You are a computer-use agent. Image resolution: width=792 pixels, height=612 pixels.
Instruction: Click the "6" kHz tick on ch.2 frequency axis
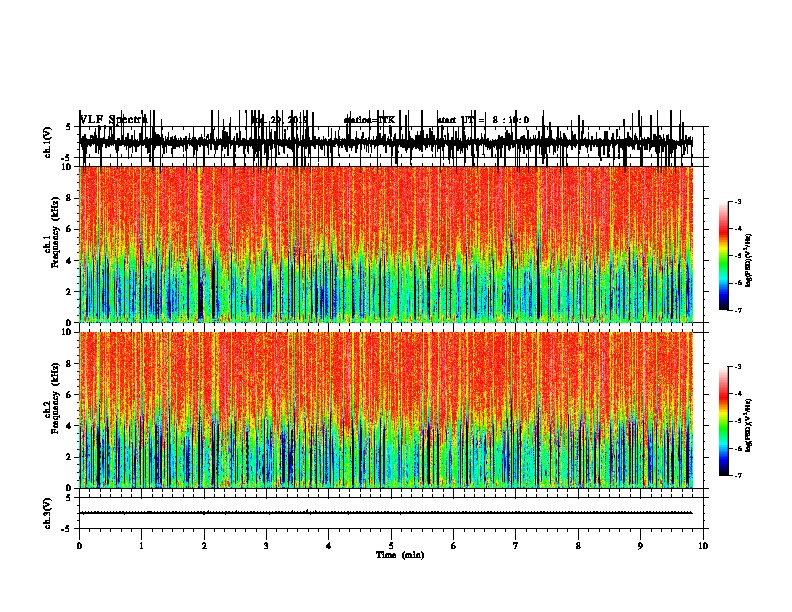point(70,395)
